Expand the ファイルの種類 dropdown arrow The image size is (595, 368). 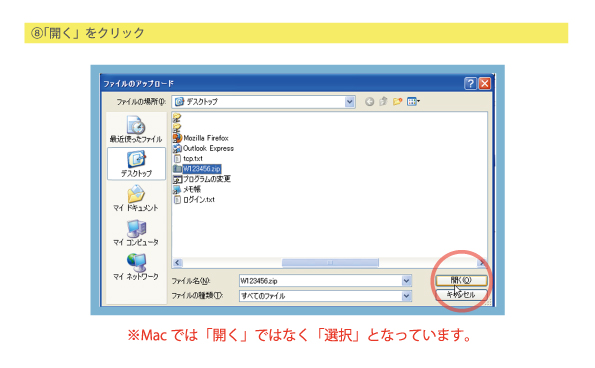(406, 296)
